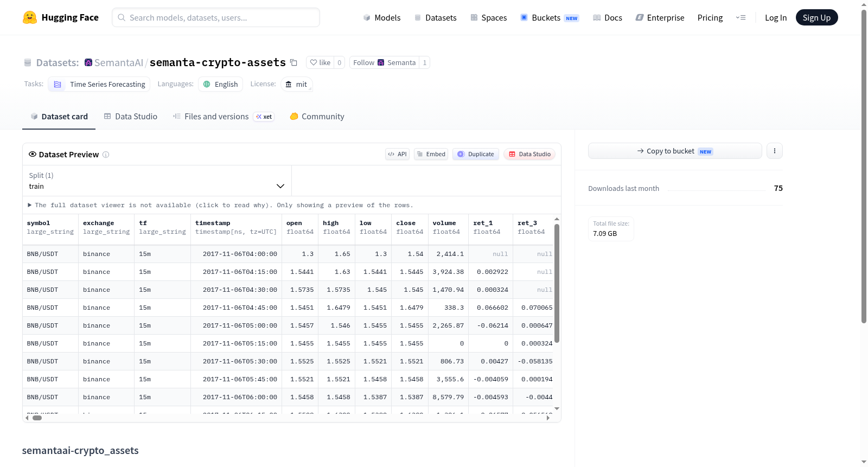The height and width of the screenshot is (467, 868).
Task: Click the Embed button
Action: [x=431, y=154]
